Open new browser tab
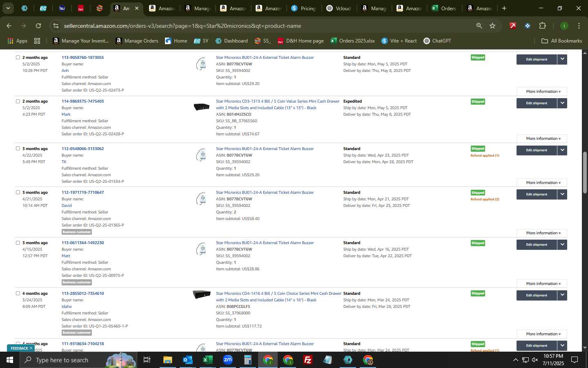This screenshot has width=588, height=368. 504,8
